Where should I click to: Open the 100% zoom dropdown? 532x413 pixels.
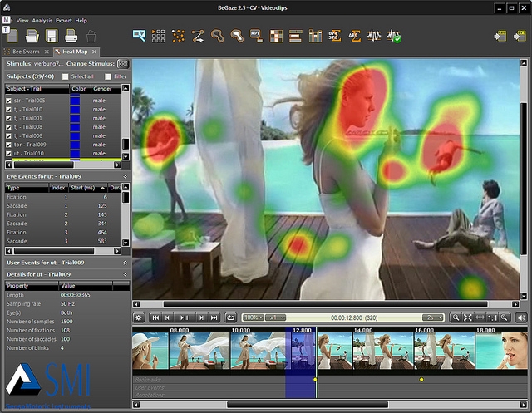click(x=252, y=317)
